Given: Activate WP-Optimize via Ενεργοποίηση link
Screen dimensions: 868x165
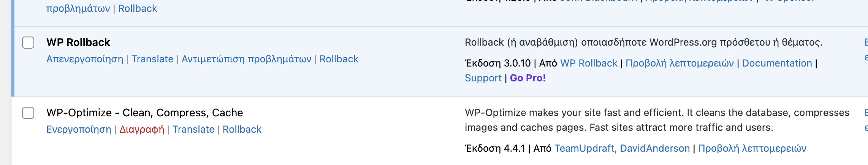Looking at the screenshot, I should coord(79,130).
